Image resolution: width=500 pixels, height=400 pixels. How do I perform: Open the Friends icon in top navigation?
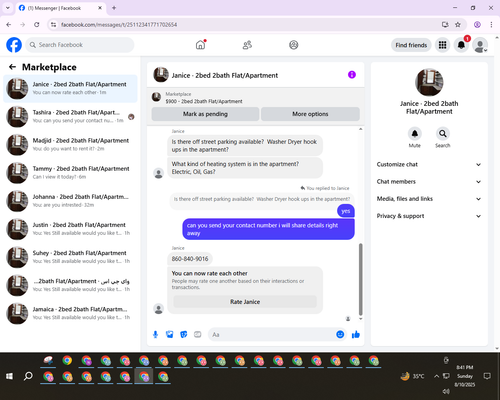[x=247, y=45]
